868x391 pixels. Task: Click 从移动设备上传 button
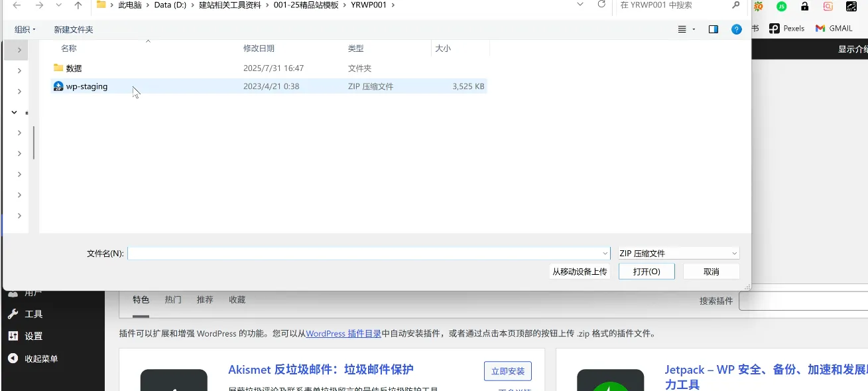click(x=580, y=272)
